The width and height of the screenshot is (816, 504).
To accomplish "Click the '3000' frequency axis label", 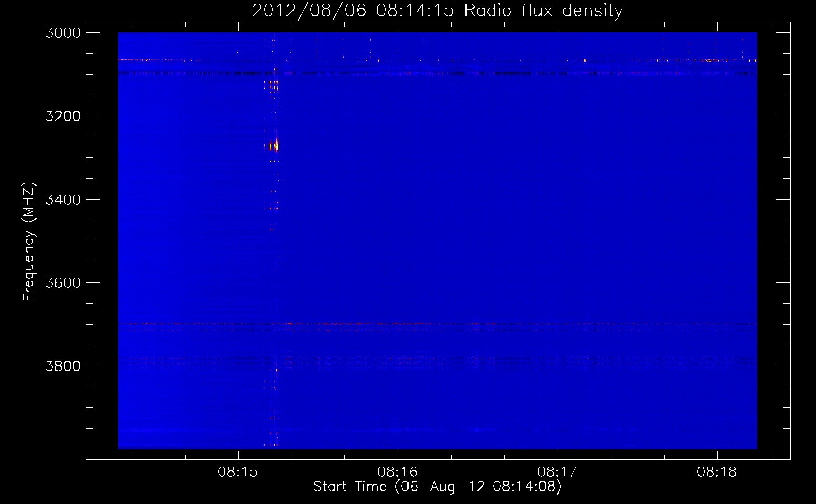I will pos(63,33).
